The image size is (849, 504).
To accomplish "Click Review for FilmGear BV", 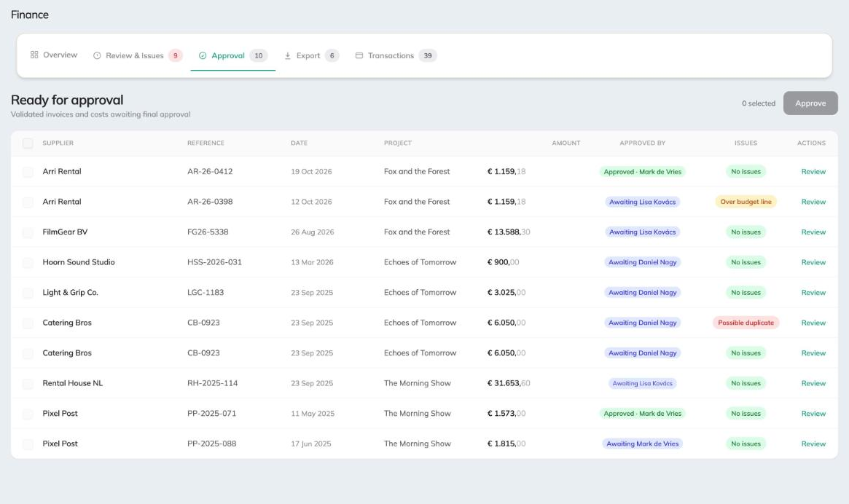I will tap(813, 232).
